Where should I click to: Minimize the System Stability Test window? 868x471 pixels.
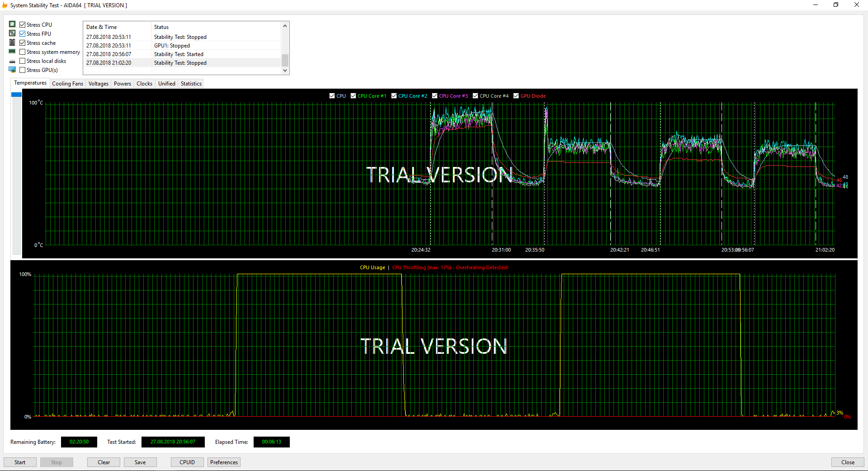point(816,5)
